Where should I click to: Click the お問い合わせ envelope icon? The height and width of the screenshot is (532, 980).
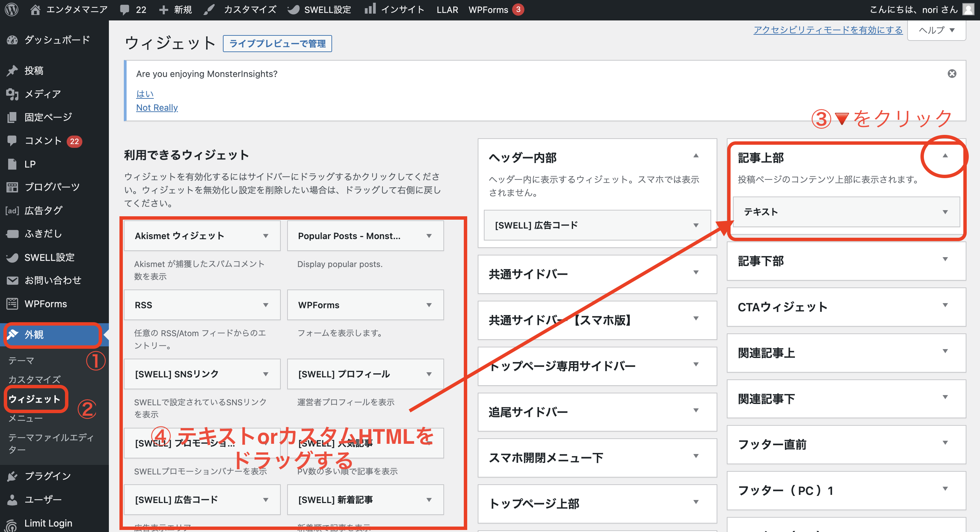[x=12, y=281]
